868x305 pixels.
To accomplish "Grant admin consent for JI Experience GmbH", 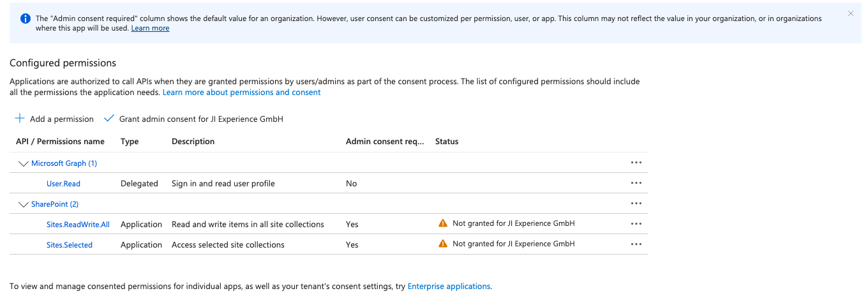I will (x=201, y=119).
